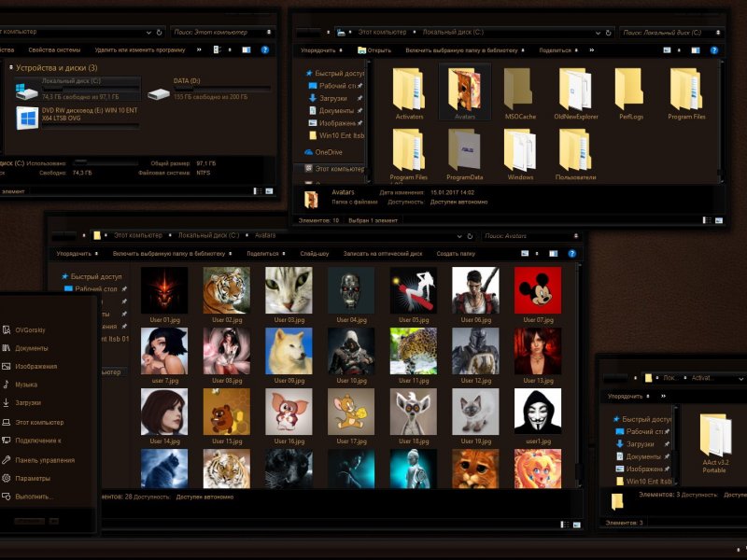Open help in the Avatars window toolbar

tap(572, 254)
